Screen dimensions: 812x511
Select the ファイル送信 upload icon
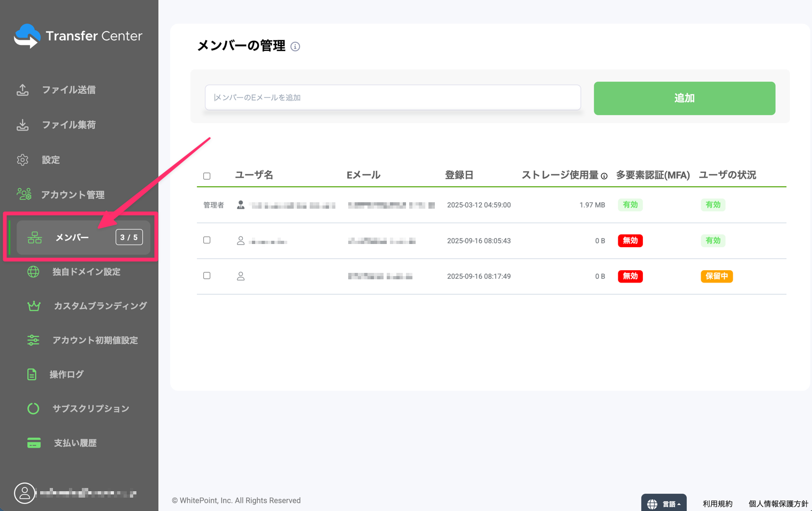pos(22,90)
